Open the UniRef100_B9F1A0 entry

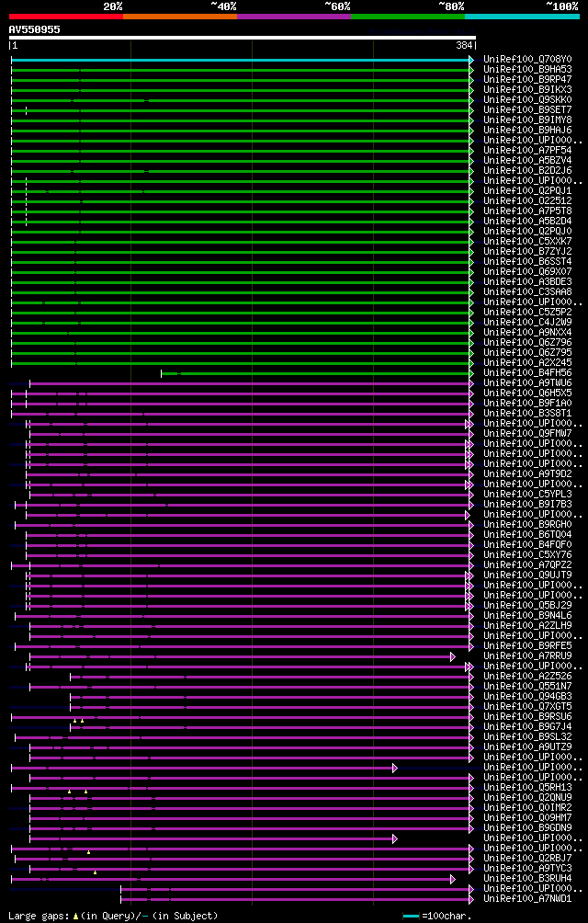[527, 404]
